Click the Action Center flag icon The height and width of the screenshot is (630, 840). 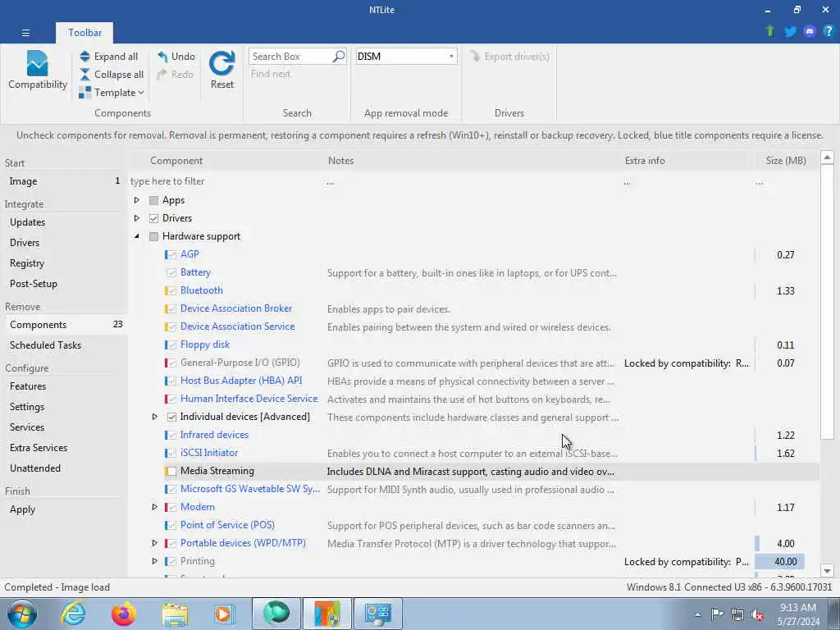point(717,614)
